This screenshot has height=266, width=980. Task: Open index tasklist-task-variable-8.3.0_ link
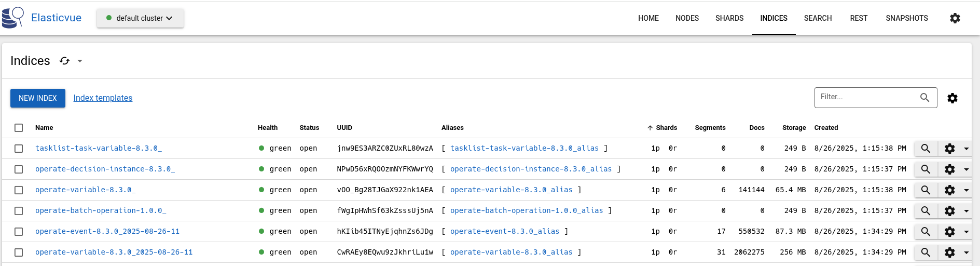pyautogui.click(x=99, y=148)
